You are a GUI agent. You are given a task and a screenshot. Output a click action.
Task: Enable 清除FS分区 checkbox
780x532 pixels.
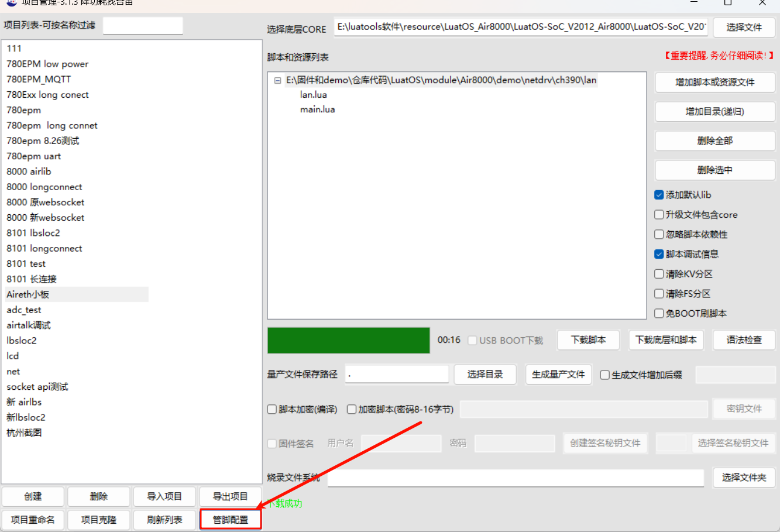click(659, 294)
